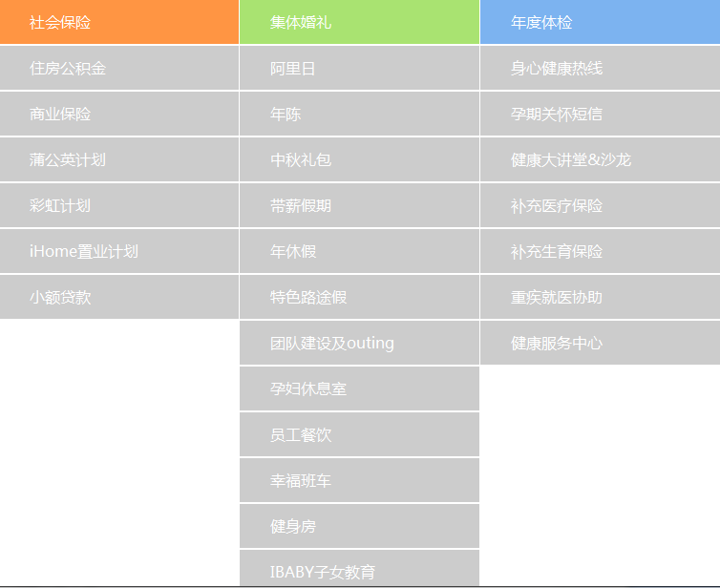
Task: Click the 中秋礼包 item
Action: tap(359, 159)
